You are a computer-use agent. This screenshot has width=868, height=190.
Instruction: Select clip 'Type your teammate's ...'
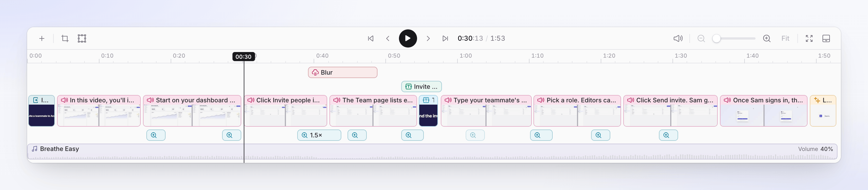click(x=486, y=111)
